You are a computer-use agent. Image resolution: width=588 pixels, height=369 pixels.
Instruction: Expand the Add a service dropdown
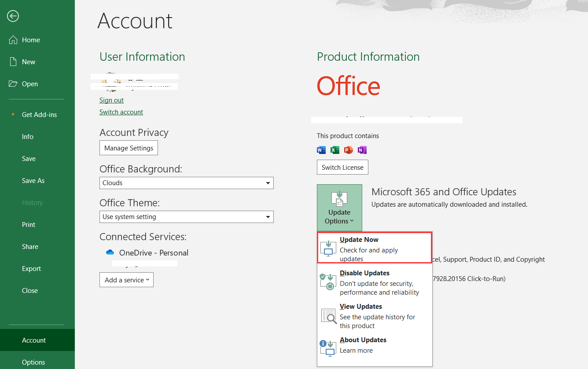[x=126, y=280]
